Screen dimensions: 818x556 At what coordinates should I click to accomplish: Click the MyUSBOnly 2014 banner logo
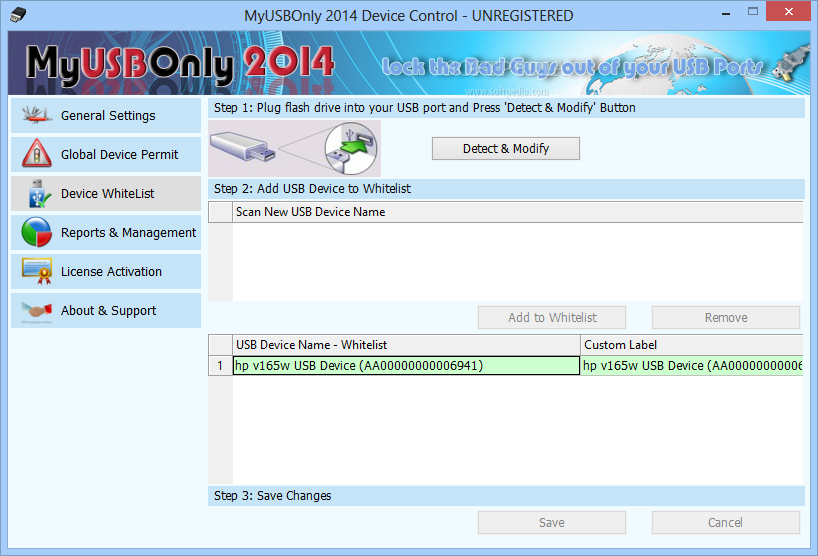click(180, 64)
